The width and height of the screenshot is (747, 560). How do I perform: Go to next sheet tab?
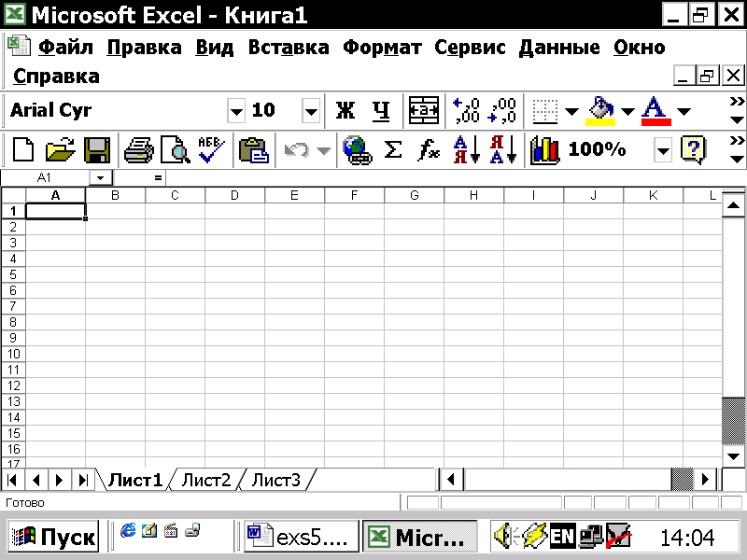tap(60, 480)
